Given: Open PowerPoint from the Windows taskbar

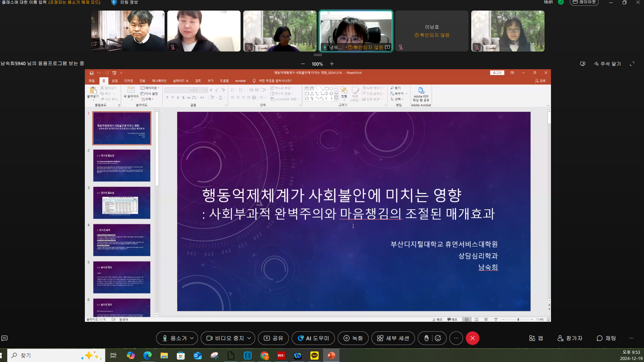Looking at the screenshot, I should pos(331,356).
